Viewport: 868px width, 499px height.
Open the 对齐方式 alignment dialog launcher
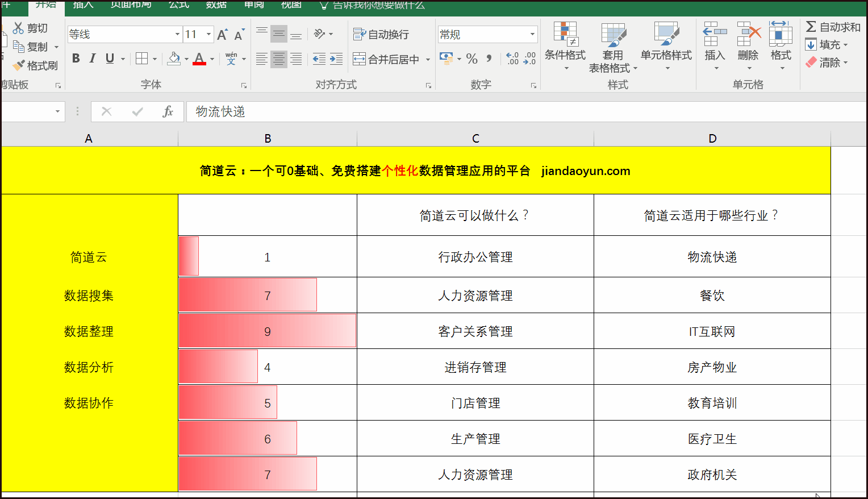pyautogui.click(x=428, y=86)
